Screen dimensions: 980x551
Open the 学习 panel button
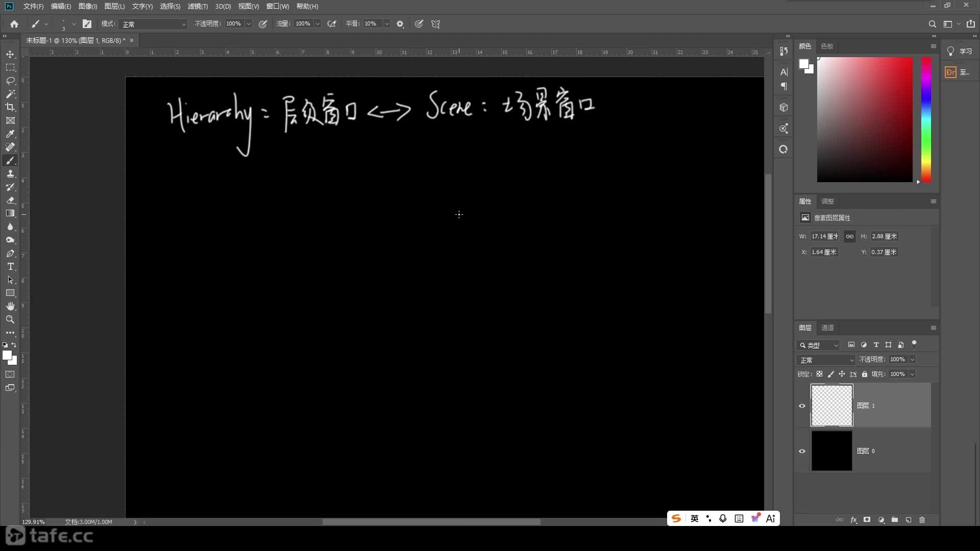pos(960,51)
